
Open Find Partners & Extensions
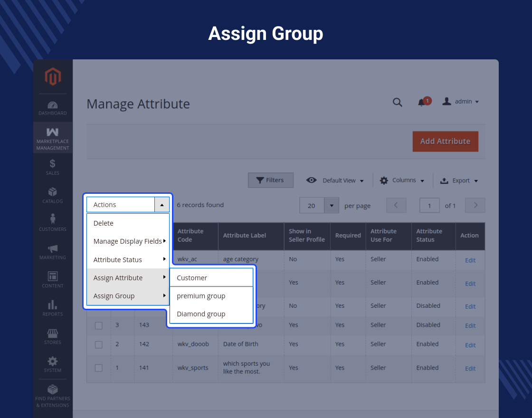pos(53,396)
